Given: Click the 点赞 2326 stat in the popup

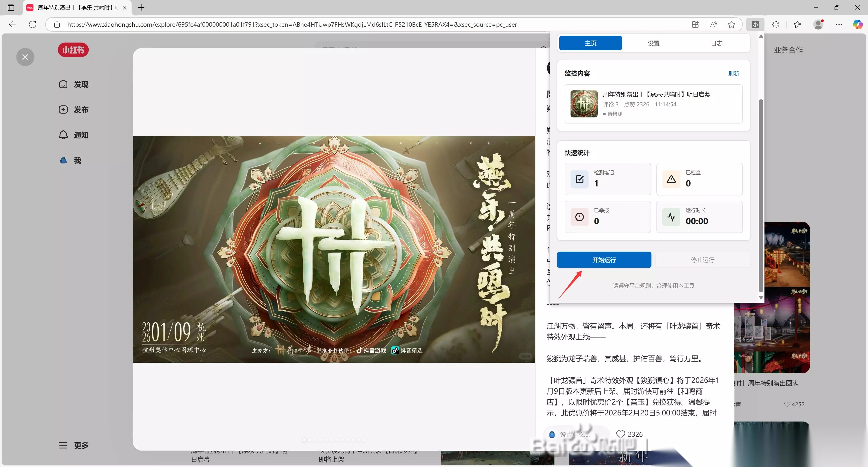Looking at the screenshot, I should pyautogui.click(x=637, y=105).
